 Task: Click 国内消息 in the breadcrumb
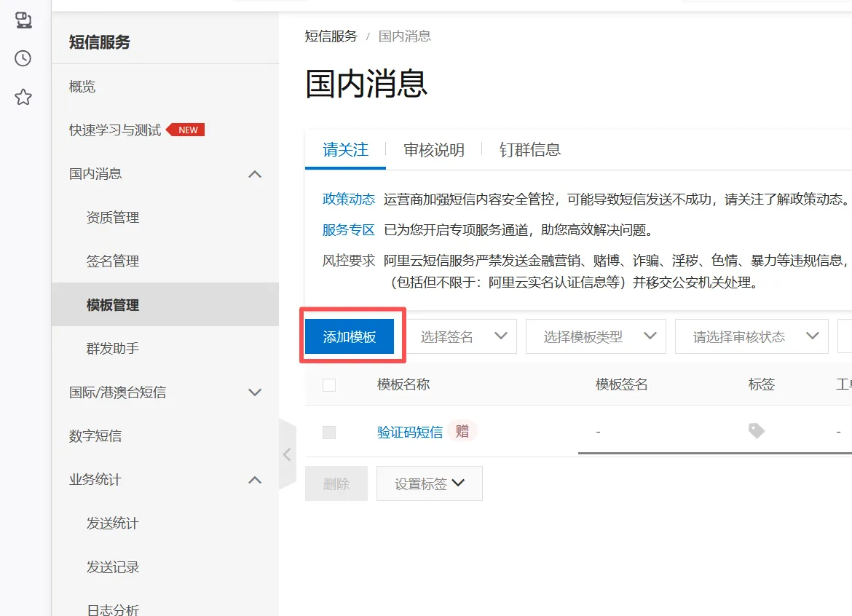pyautogui.click(x=405, y=36)
